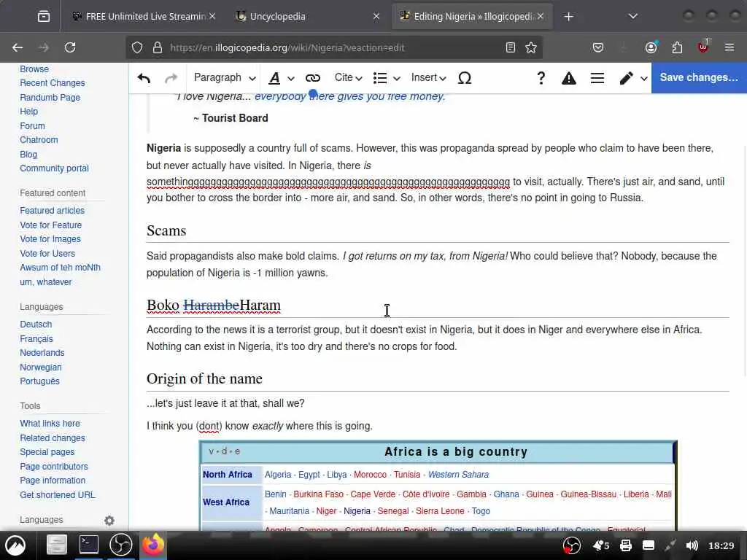Open the special character Omega tool
Screen dimensions: 747x560
tap(465, 78)
